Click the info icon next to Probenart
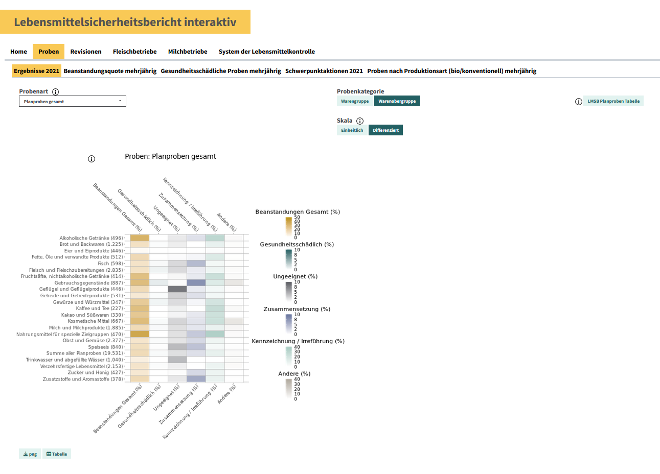The image size is (660, 474). click(x=55, y=90)
